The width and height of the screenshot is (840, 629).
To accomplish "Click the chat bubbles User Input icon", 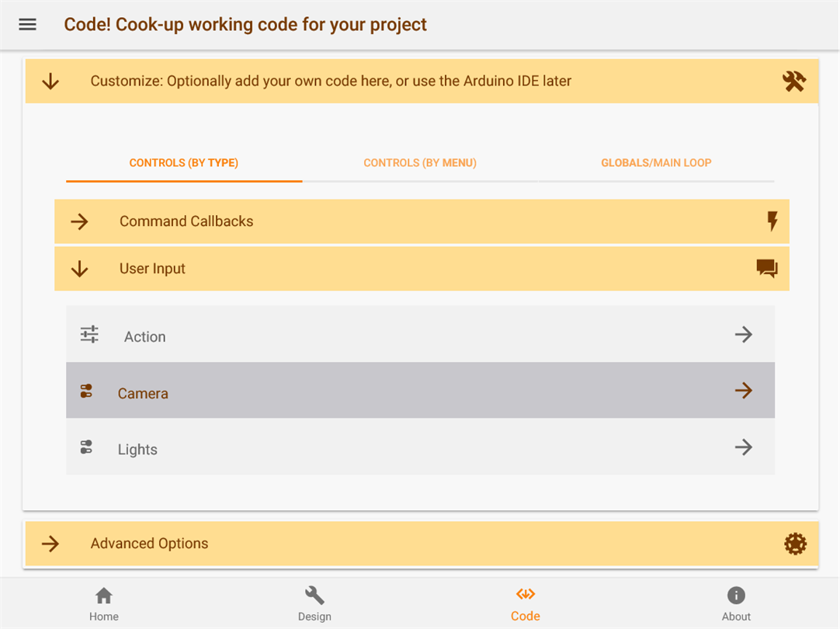I will tap(766, 269).
